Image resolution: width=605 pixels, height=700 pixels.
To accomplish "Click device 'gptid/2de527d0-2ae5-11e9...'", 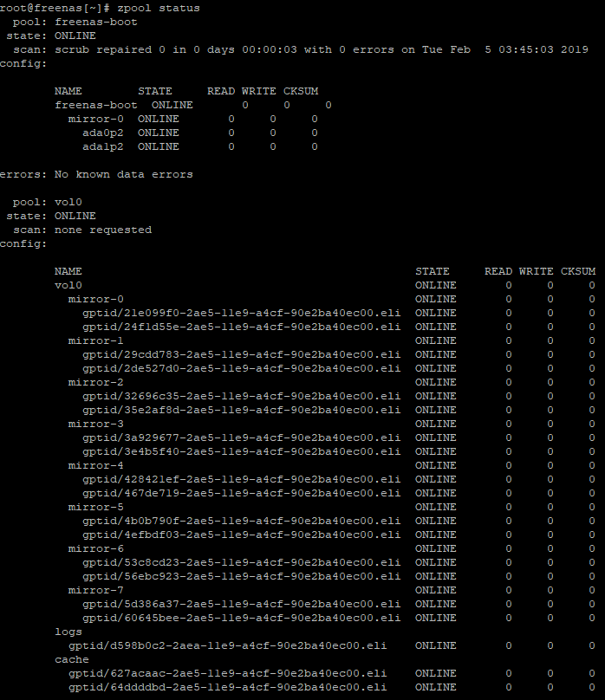I will tap(242, 369).
